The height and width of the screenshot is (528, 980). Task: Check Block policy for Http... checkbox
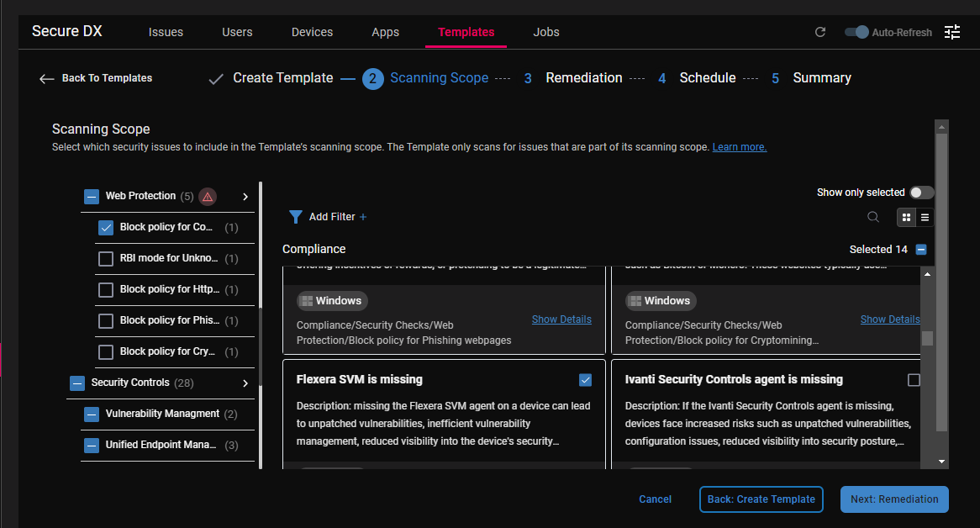tap(106, 290)
